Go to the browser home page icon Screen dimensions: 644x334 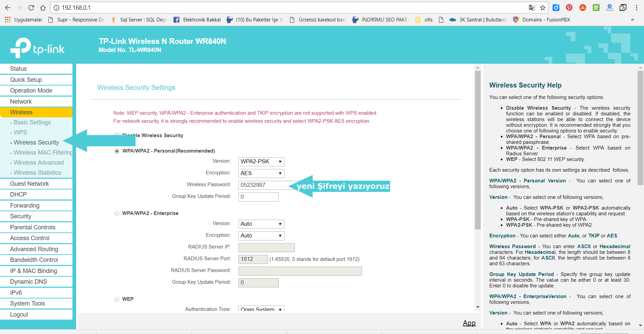[x=43, y=8]
